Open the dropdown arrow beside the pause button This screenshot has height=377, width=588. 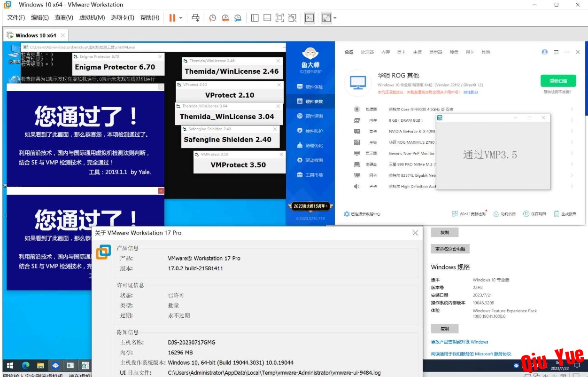pos(181,18)
